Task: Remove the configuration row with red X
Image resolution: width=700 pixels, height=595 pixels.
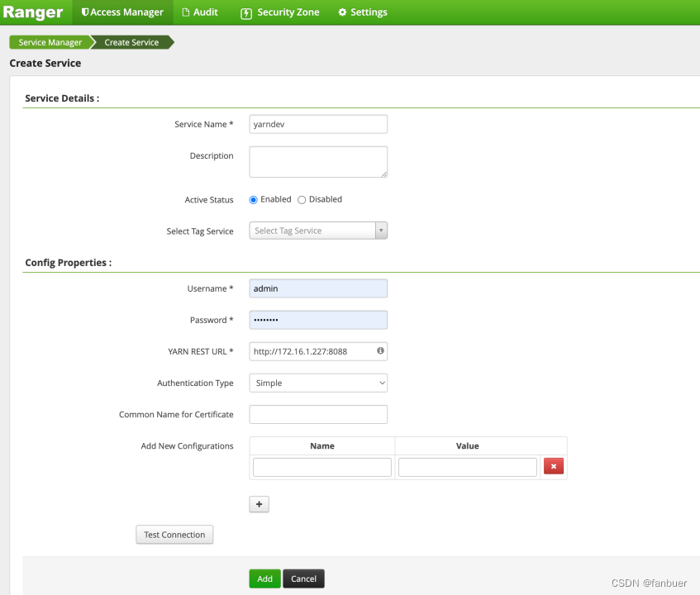Action: pyautogui.click(x=554, y=466)
